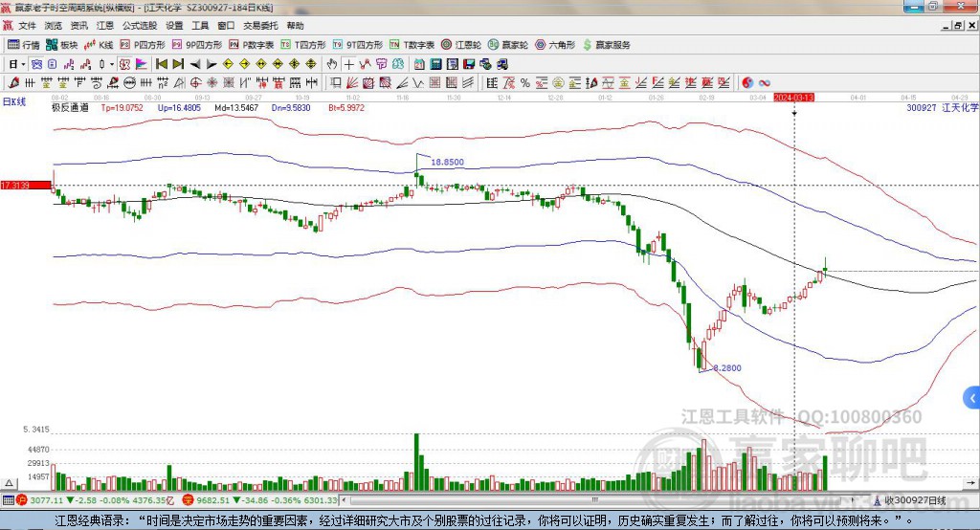Click the calendar icon
Image resolution: width=980 pixels, height=530 pixels.
tap(419, 64)
